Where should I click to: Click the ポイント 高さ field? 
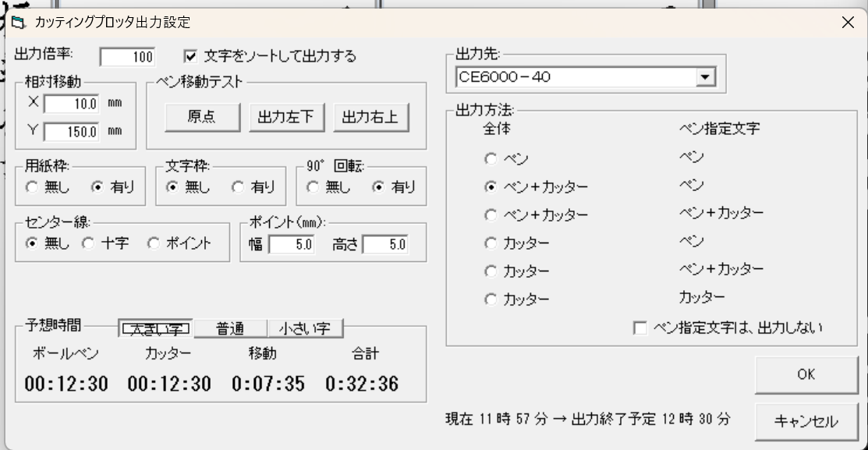click(385, 244)
